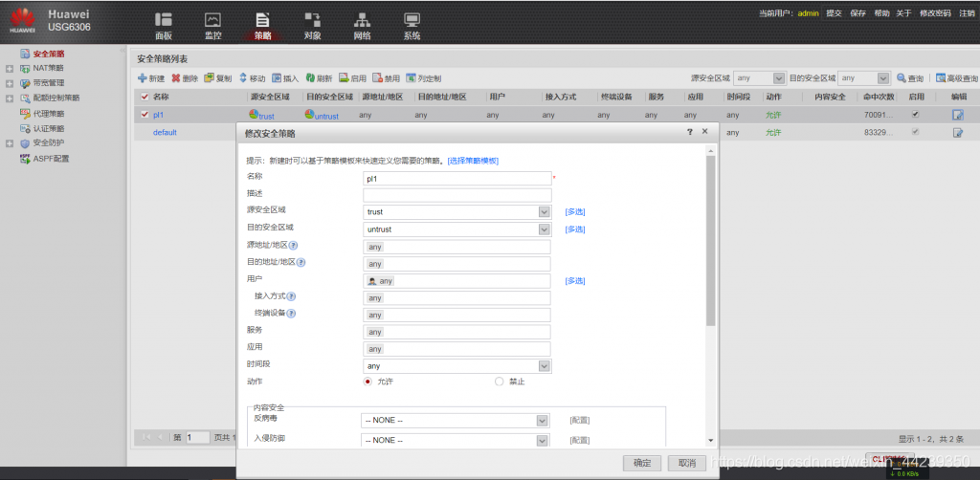Open the 对象 objects tab
The image size is (980, 480).
pos(313,26)
